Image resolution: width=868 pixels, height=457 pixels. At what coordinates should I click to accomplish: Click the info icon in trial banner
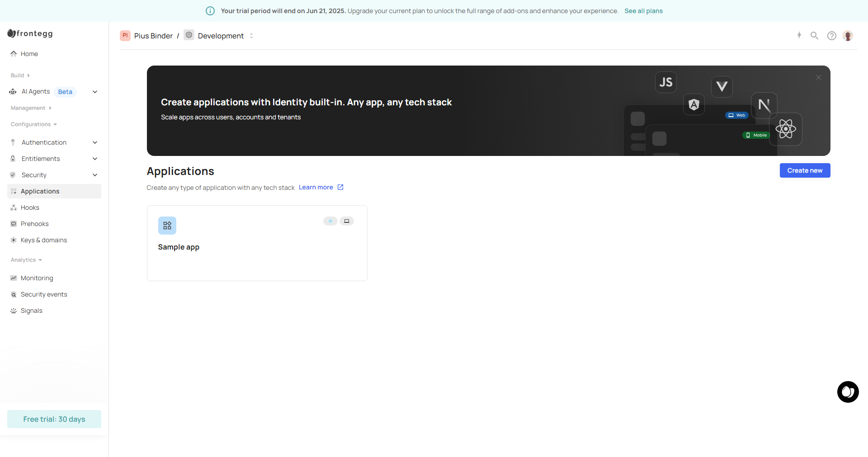[210, 11]
